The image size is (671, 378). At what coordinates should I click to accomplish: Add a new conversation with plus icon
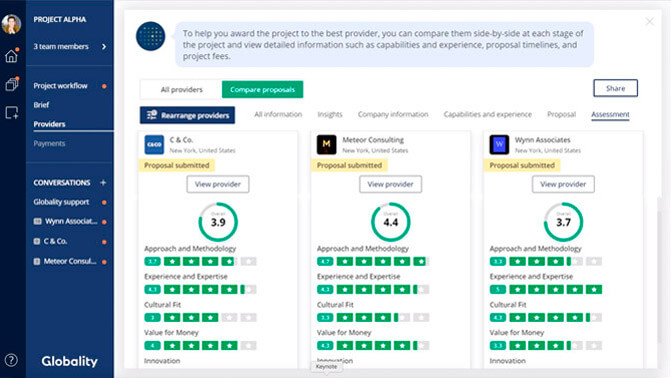[103, 182]
